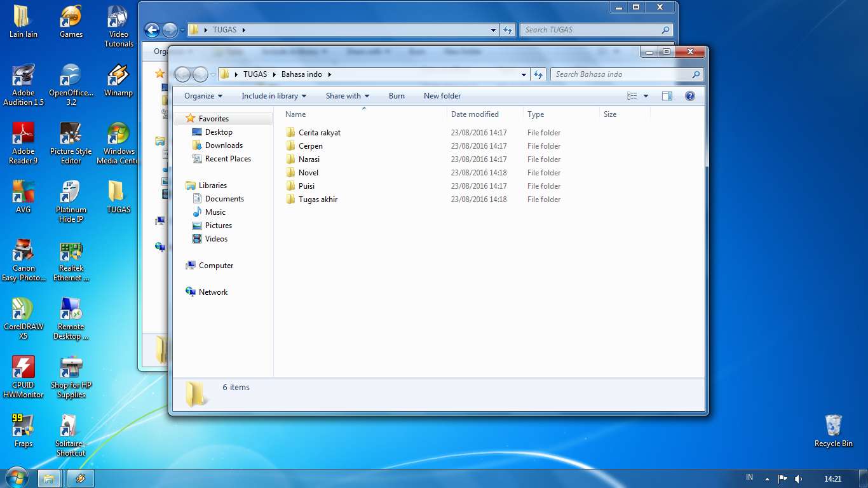Select the Cerpen folder
Viewport: 868px width, 488px height.
[x=304, y=146]
